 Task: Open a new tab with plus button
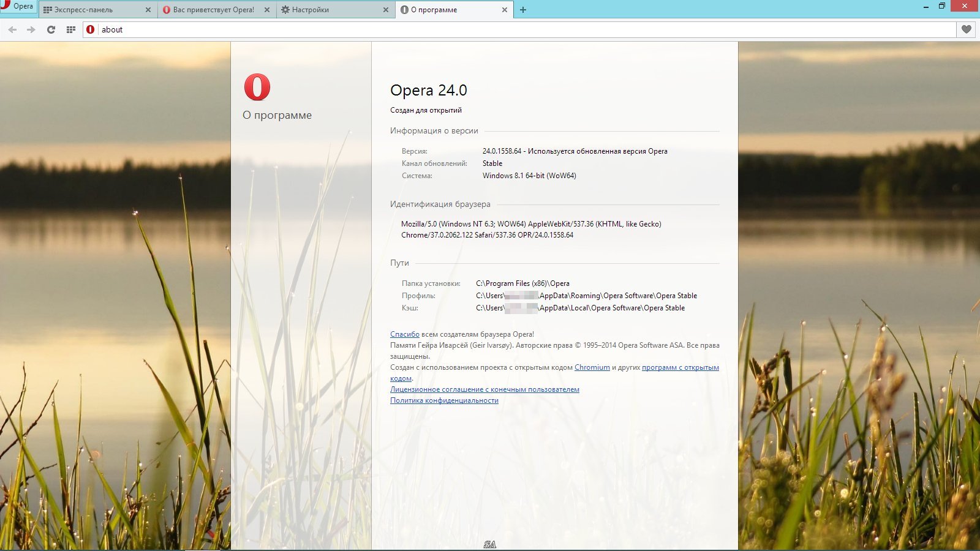coord(522,10)
